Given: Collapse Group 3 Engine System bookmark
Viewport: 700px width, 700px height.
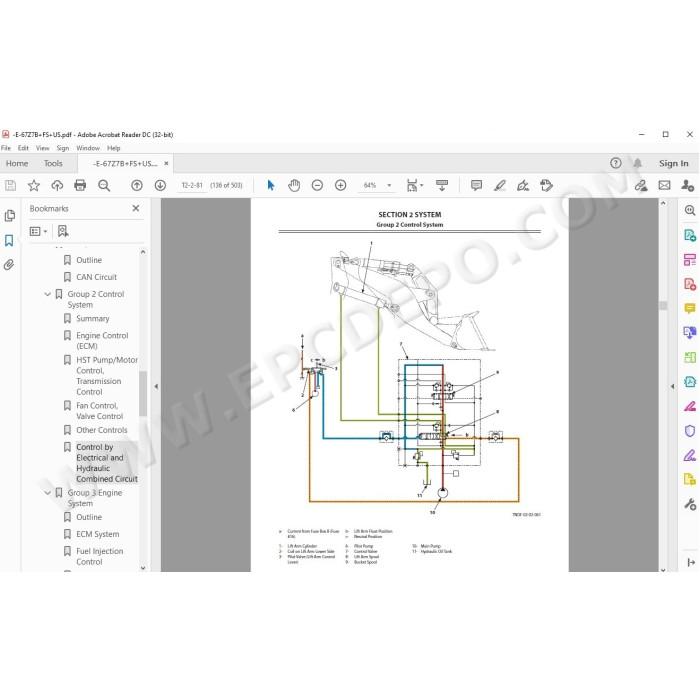Looking at the screenshot, I should click(x=47, y=493).
